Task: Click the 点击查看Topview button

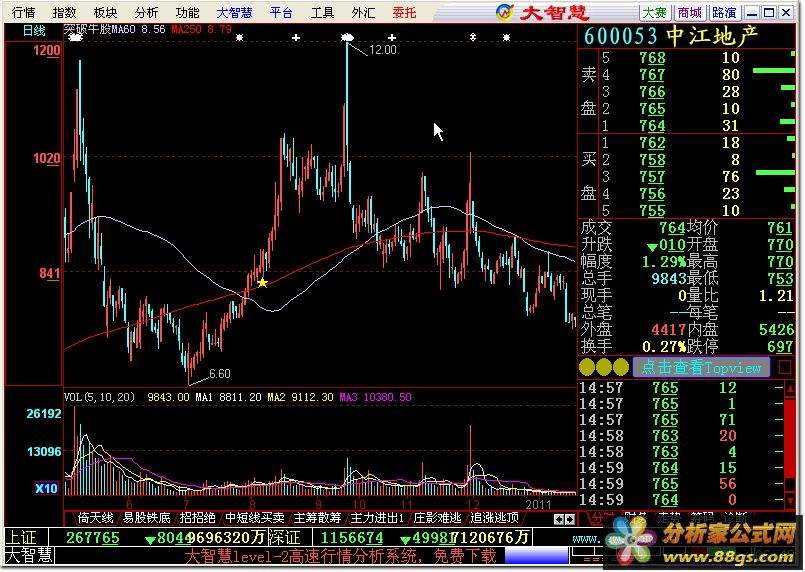Action: (x=701, y=367)
